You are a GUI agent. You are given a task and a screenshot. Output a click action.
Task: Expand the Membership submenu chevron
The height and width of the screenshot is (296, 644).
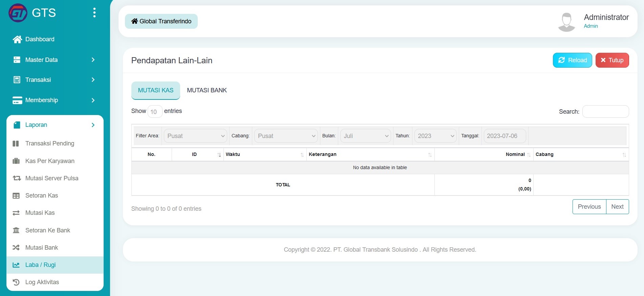click(x=93, y=100)
